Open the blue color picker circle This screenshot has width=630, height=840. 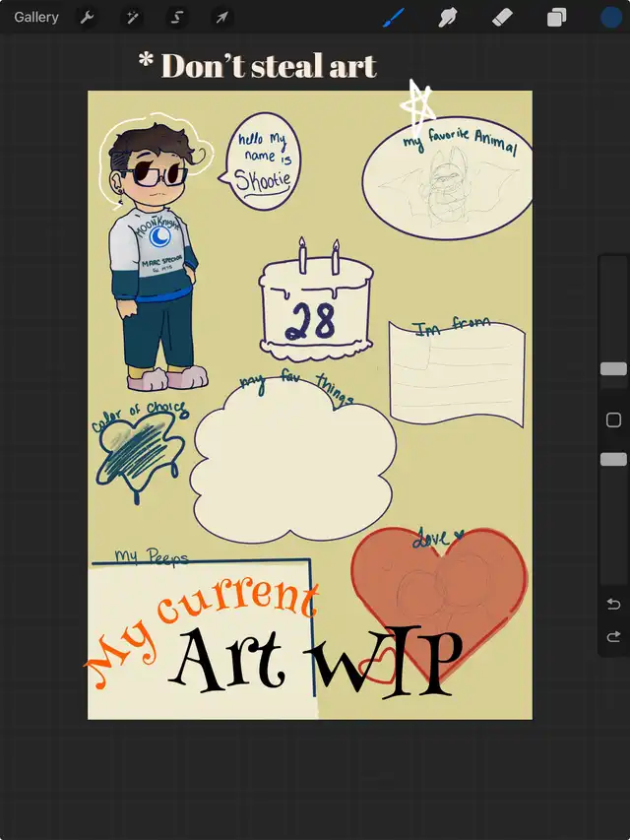611,17
